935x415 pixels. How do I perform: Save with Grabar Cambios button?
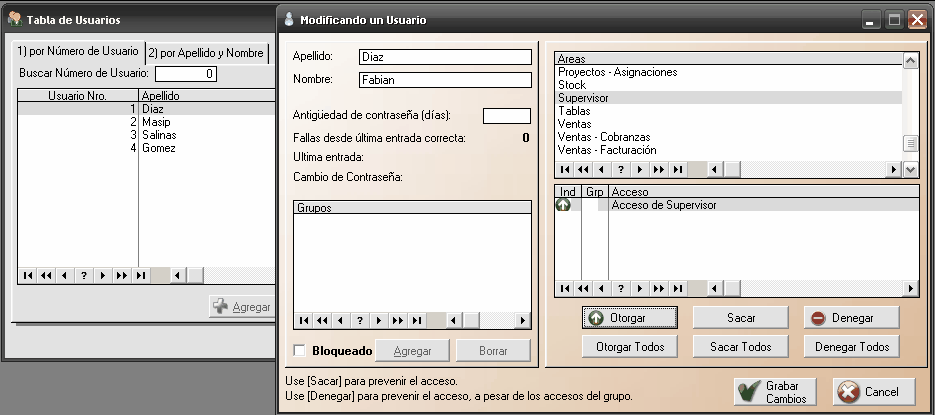coord(774,391)
